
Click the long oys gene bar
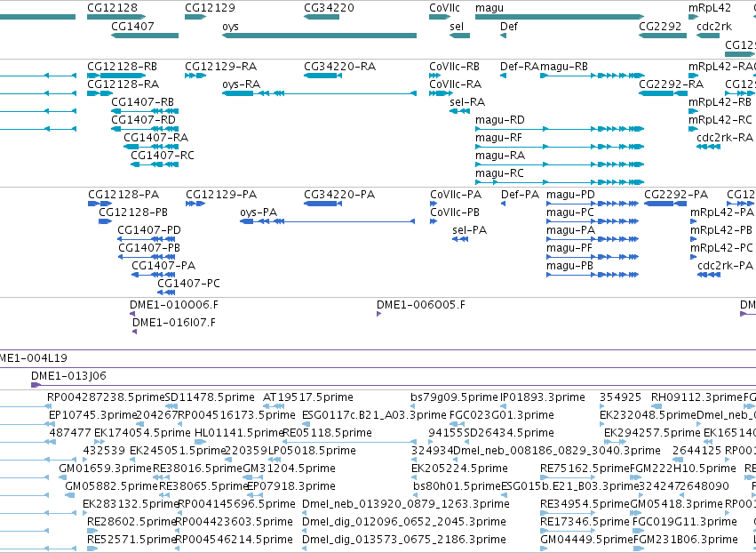(x=319, y=36)
